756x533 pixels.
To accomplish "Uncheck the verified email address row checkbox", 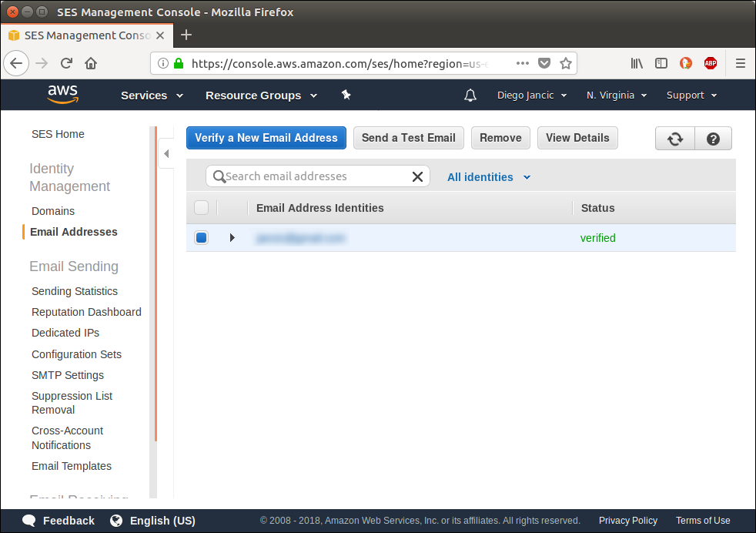I will (x=201, y=237).
